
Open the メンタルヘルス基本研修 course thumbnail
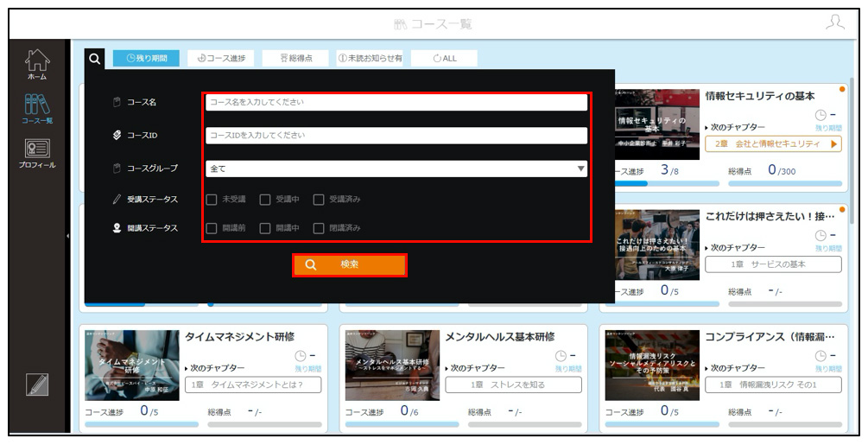tap(392, 366)
